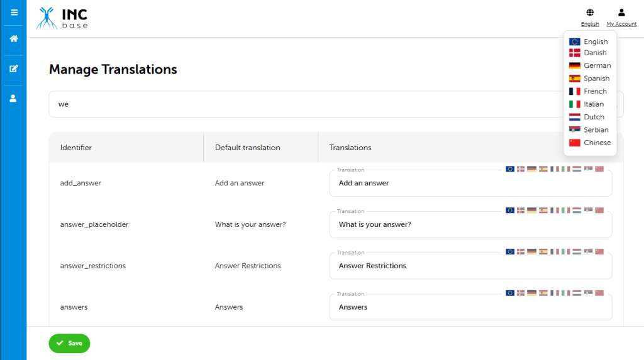Choose Danish from language menu
This screenshot has width=644, height=360.
[x=594, y=53]
